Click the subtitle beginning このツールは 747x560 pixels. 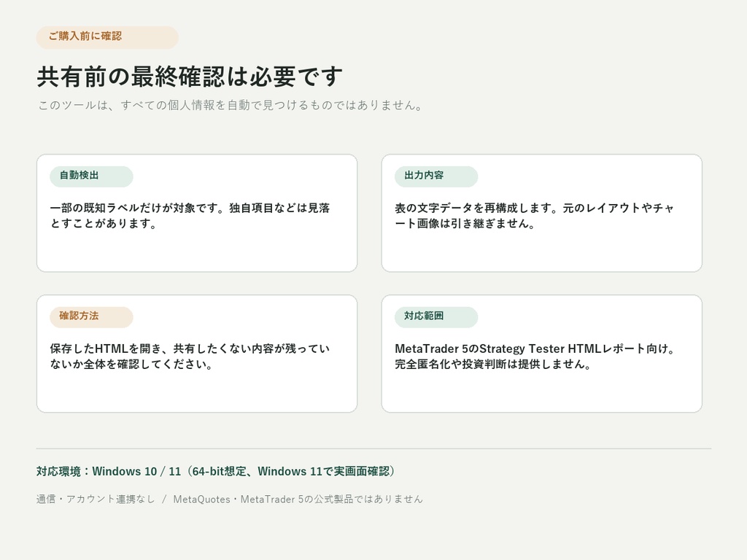point(231,105)
